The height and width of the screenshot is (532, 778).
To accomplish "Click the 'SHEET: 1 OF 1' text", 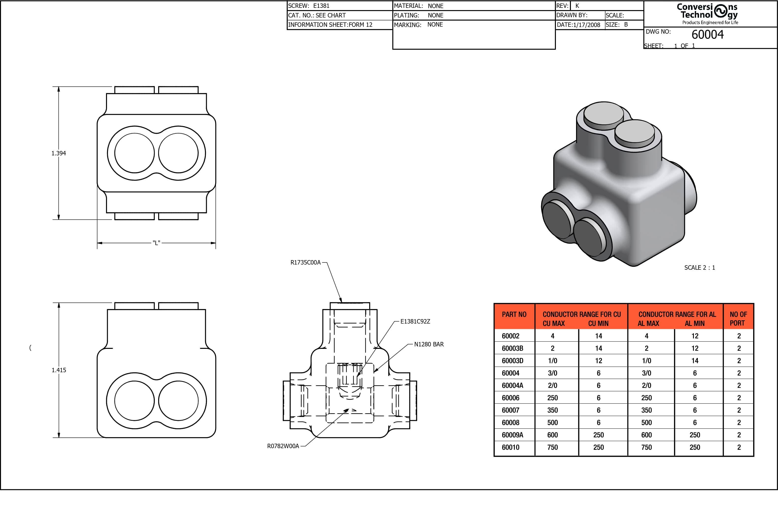I will pos(670,46).
